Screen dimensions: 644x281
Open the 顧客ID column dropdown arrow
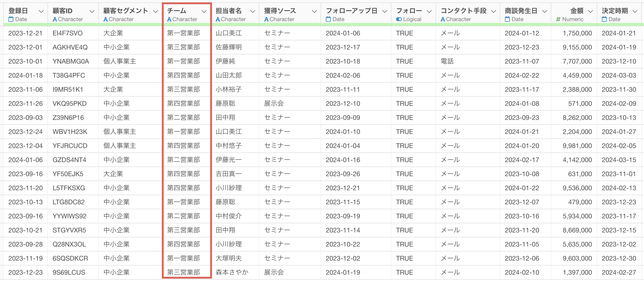[x=92, y=11]
